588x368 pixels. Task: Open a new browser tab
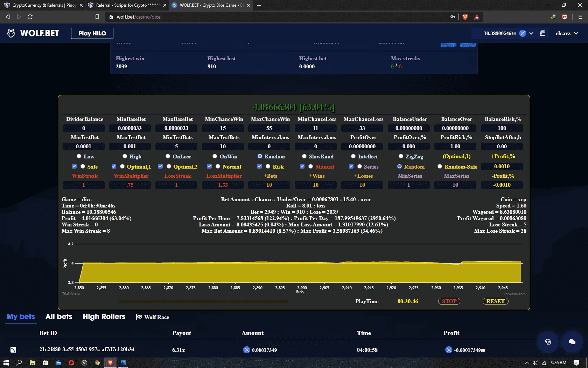[x=259, y=5]
